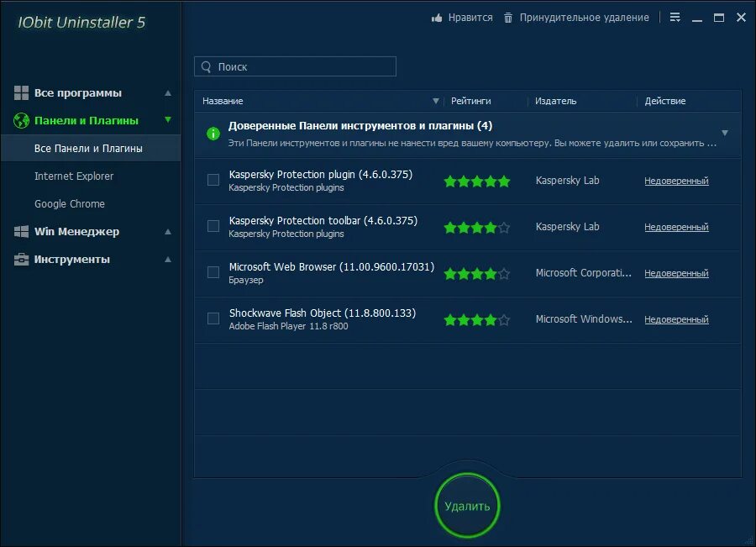Image resolution: width=756 pixels, height=547 pixels.
Task: Expand the Все программы section arrow
Action: [168, 92]
